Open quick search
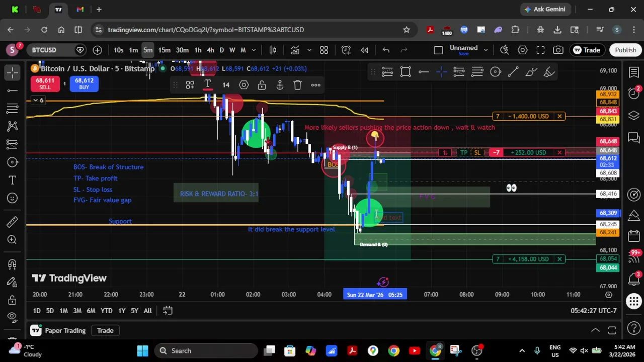 [504, 50]
